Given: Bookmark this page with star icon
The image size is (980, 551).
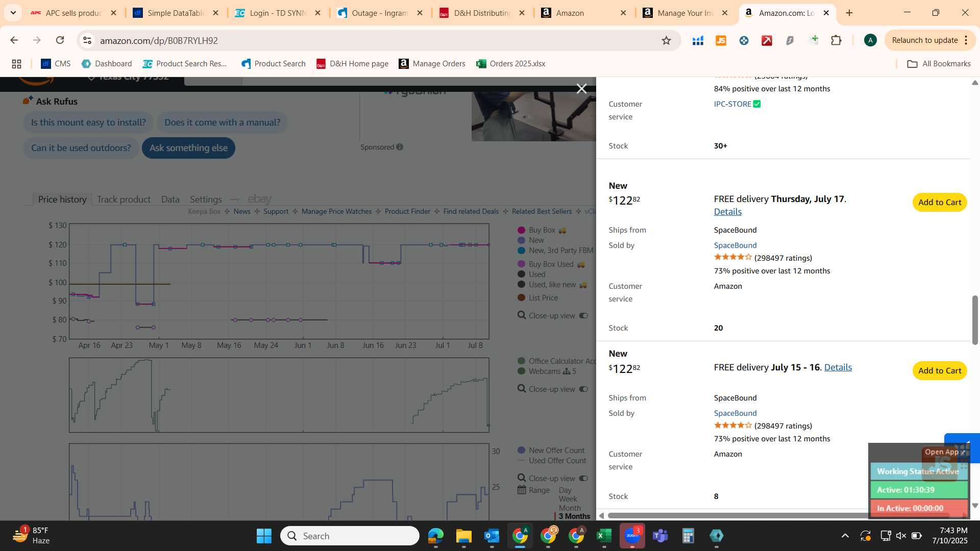Looking at the screenshot, I should 666,40.
